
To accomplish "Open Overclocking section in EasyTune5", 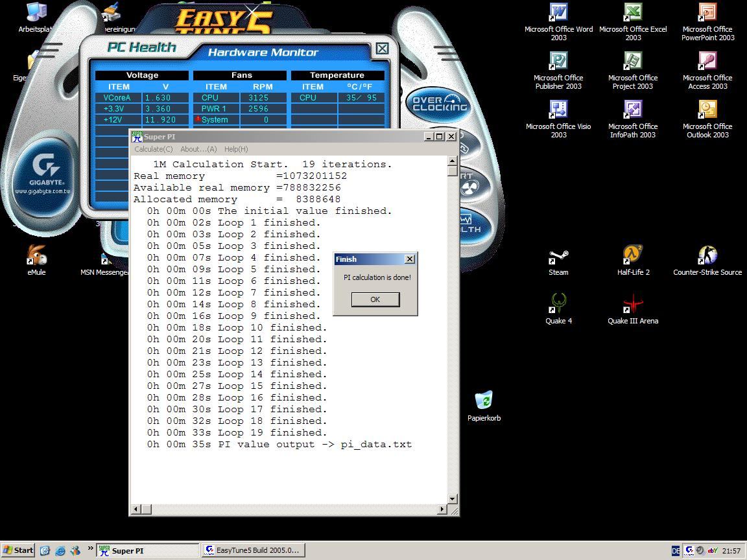I will [439, 104].
